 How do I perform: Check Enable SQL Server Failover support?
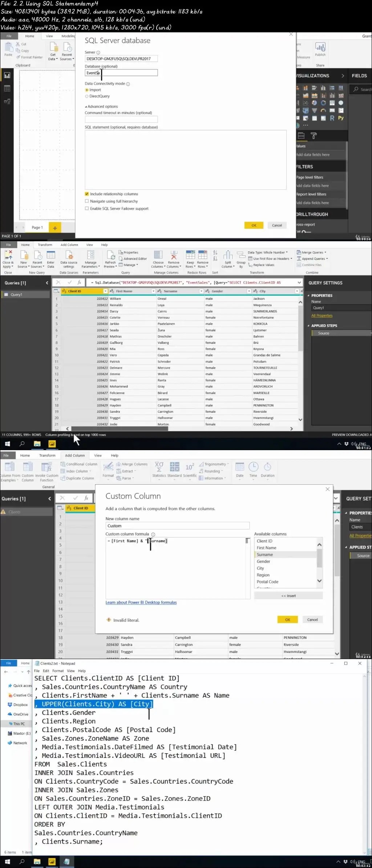tap(87, 209)
